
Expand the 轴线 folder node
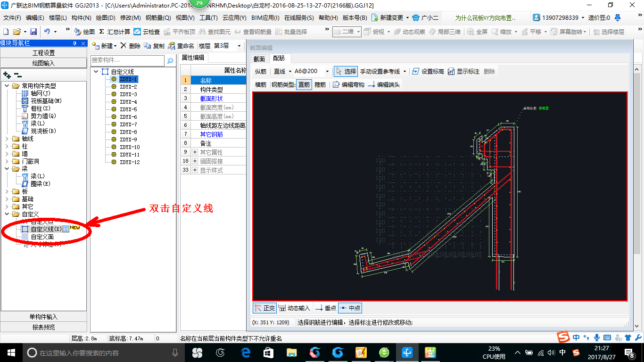coord(7,139)
